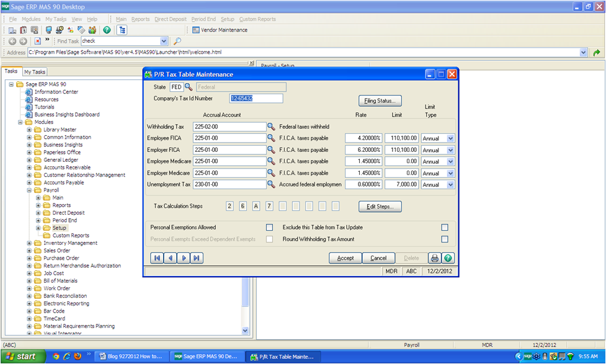Switch to the My Tasks tab
Viewport: 606px width, 364px height.
35,72
